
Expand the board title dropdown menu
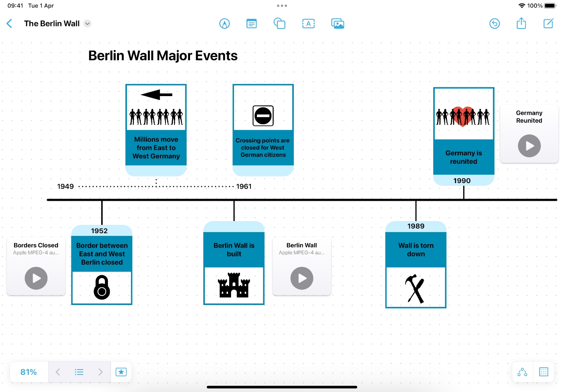tap(87, 24)
